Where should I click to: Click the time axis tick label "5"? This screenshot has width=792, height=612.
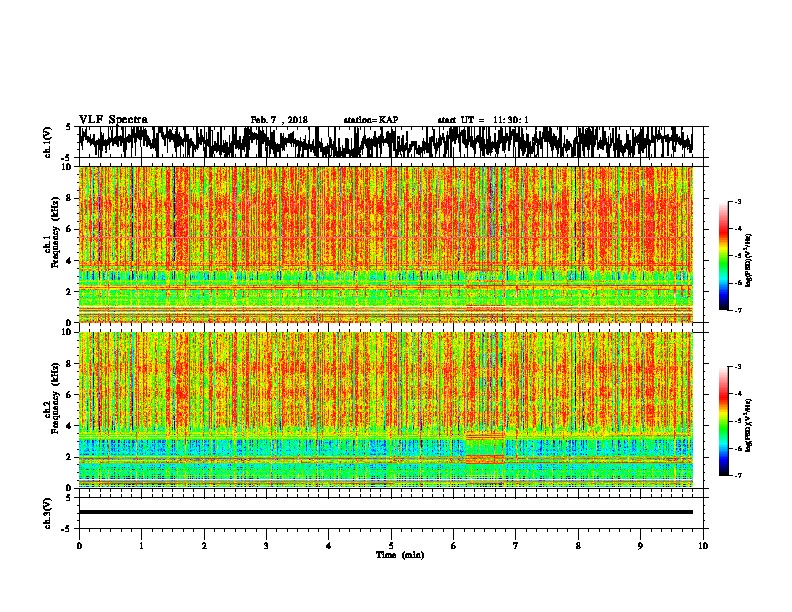click(391, 546)
